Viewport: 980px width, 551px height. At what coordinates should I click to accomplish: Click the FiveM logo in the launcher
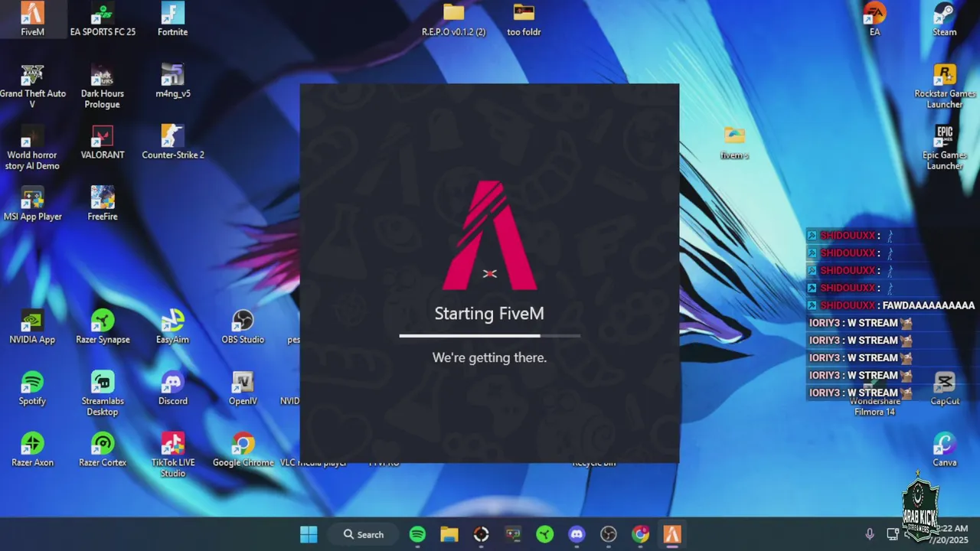tap(490, 235)
